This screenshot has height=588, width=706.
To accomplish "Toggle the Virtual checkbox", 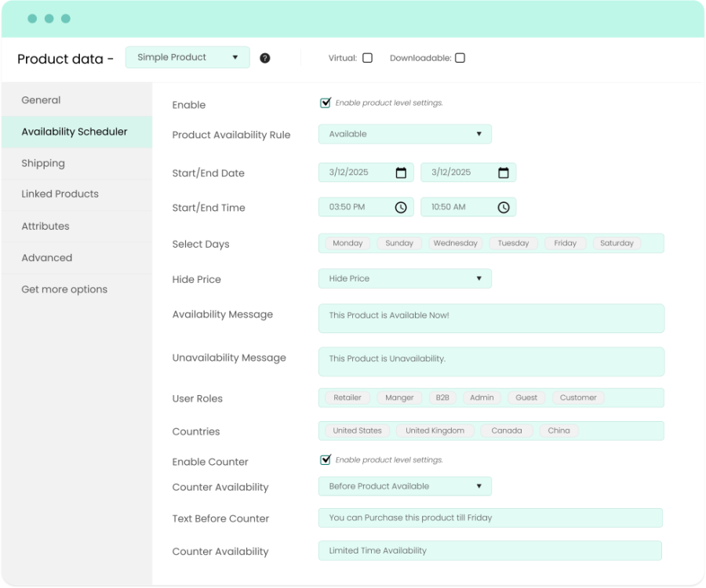I will click(367, 58).
